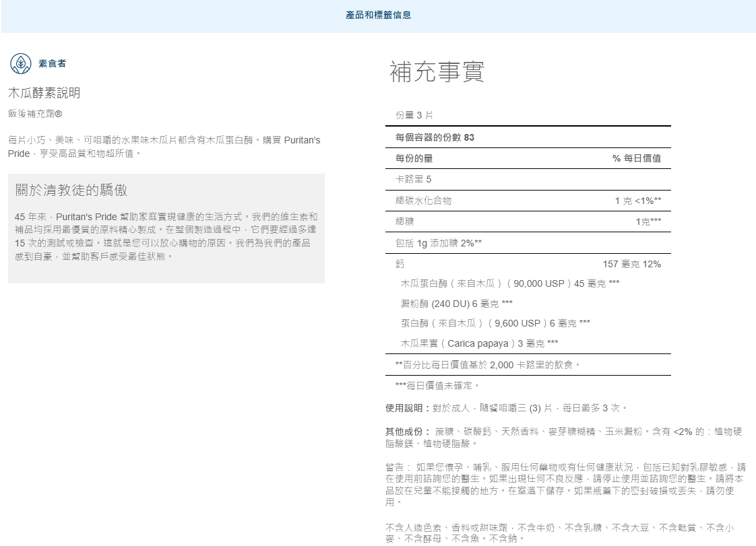Click the 157 毫克 12% value

pos(631,264)
